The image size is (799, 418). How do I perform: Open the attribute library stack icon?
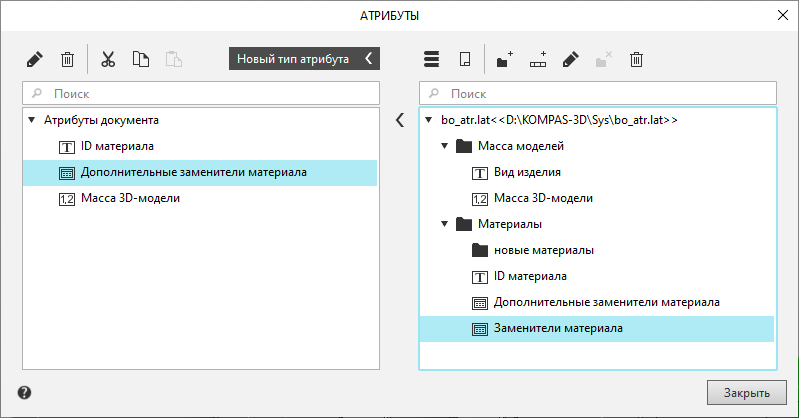tap(432, 60)
